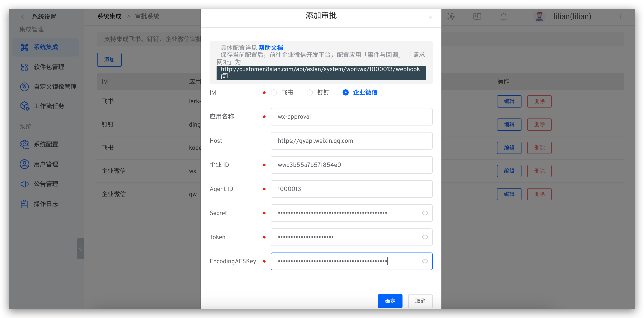Open the 帮助文档 link
This screenshot has height=318, width=644.
[271, 48]
